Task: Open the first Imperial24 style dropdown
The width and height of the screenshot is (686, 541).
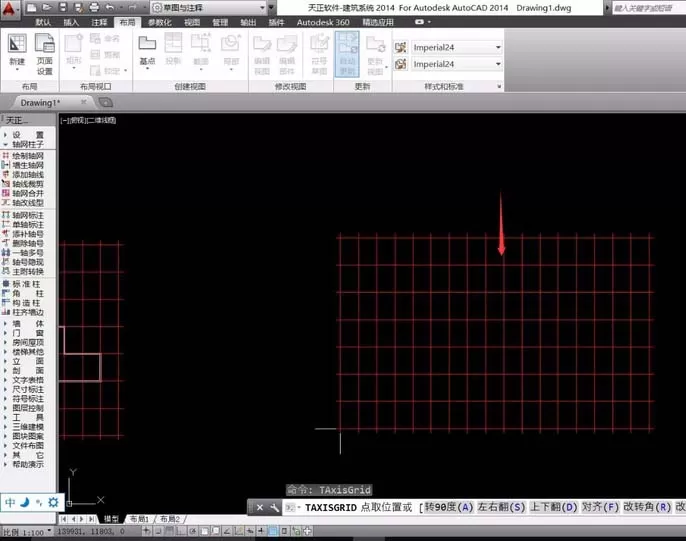Action: pos(457,47)
